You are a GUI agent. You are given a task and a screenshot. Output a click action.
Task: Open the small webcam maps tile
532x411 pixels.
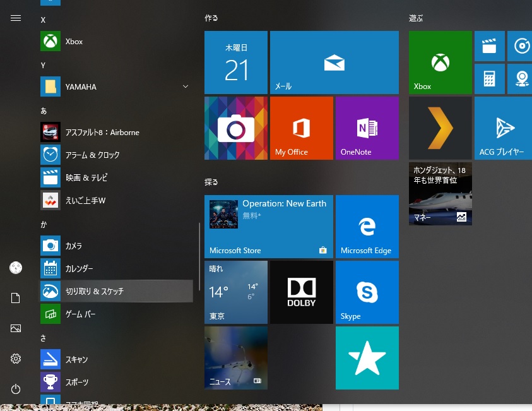pos(520,79)
